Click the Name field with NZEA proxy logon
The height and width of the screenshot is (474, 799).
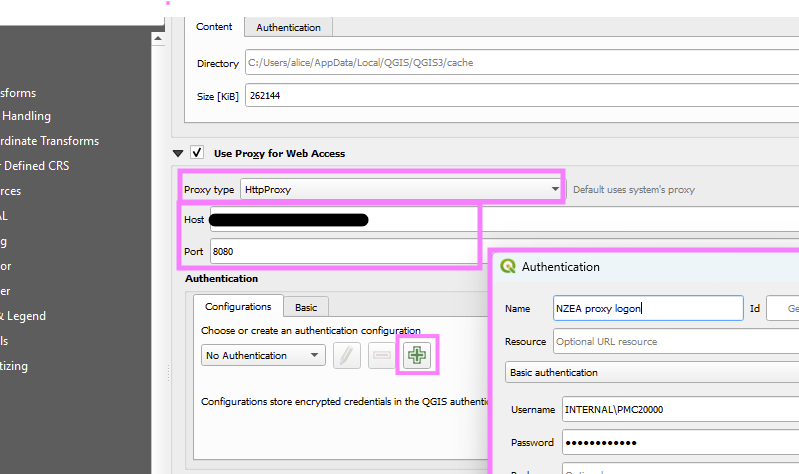click(x=648, y=308)
